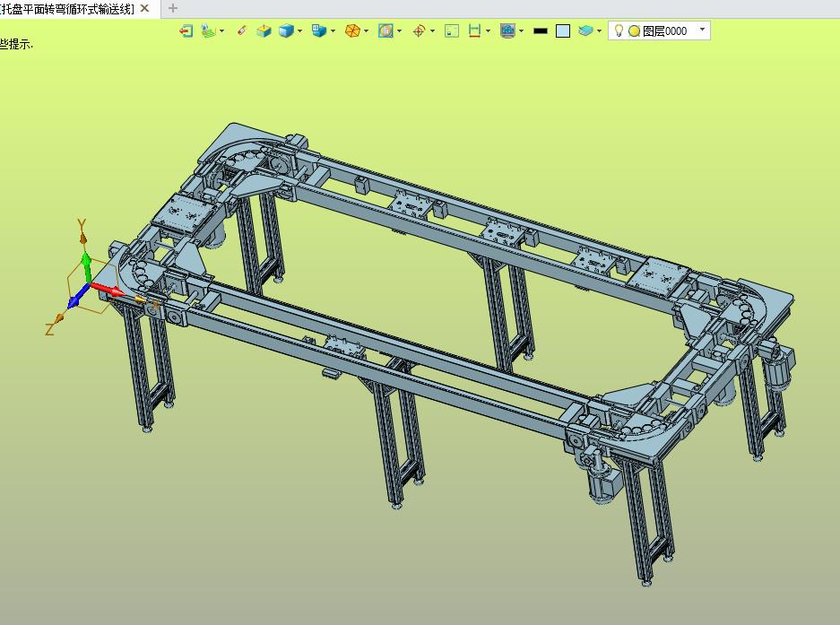Click the blue shaded cube icon
Screen dimensions: 840x625
pyautogui.click(x=286, y=31)
